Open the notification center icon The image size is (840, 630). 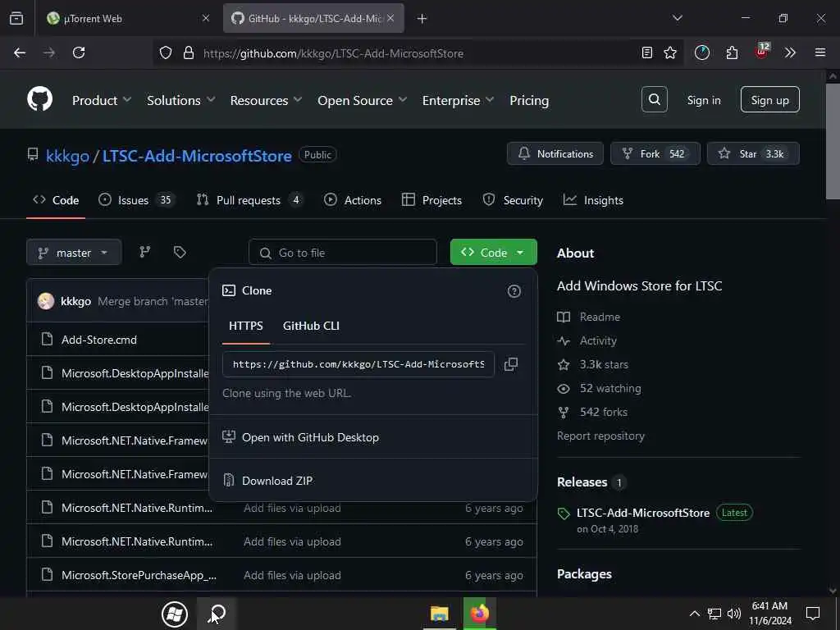point(813,614)
